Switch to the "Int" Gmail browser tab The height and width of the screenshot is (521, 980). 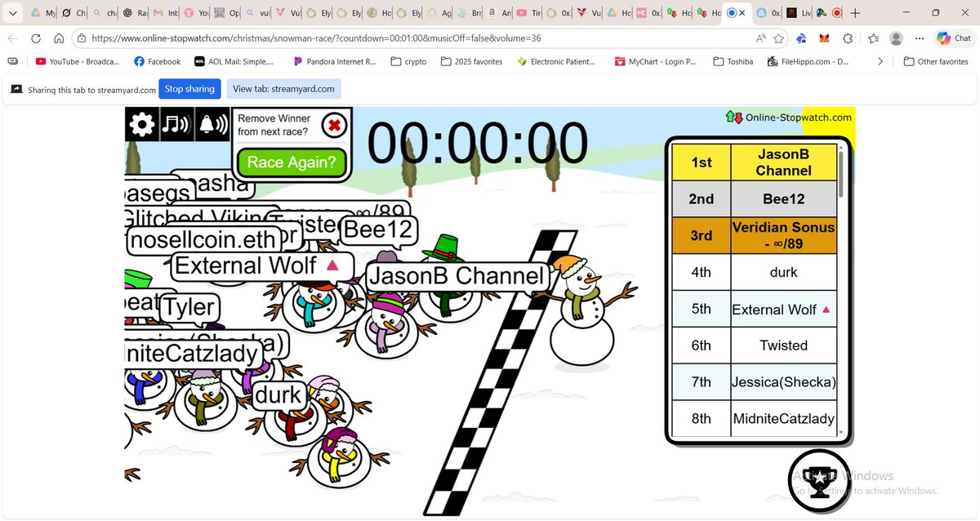(167, 13)
